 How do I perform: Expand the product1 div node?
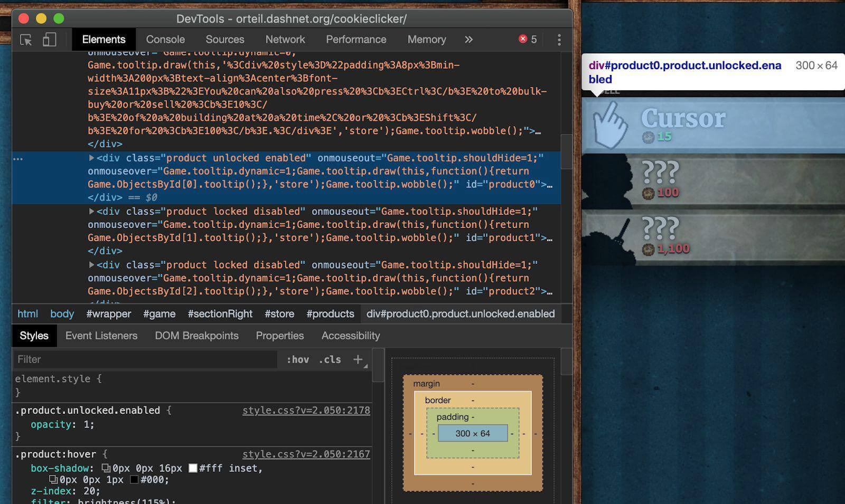91,211
